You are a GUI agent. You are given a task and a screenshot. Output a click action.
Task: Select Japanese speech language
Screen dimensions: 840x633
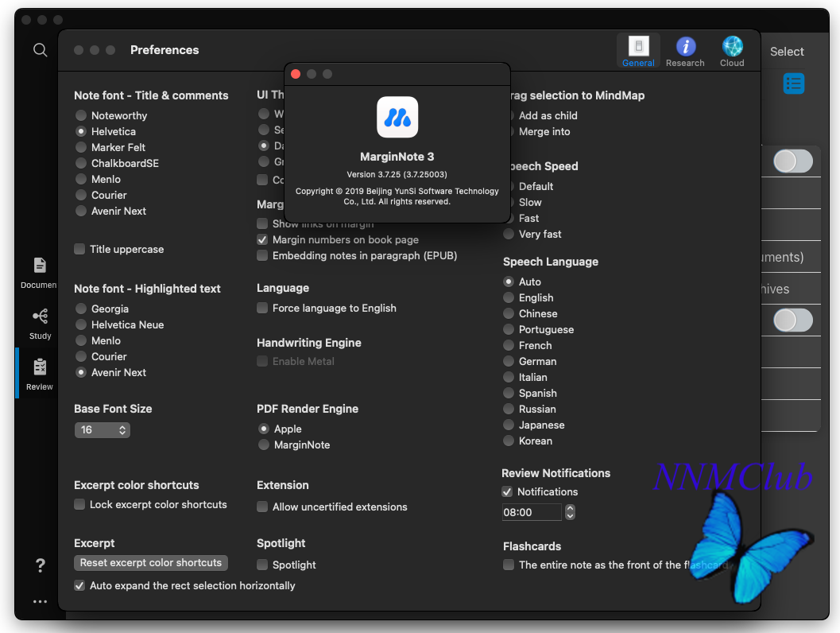(509, 425)
